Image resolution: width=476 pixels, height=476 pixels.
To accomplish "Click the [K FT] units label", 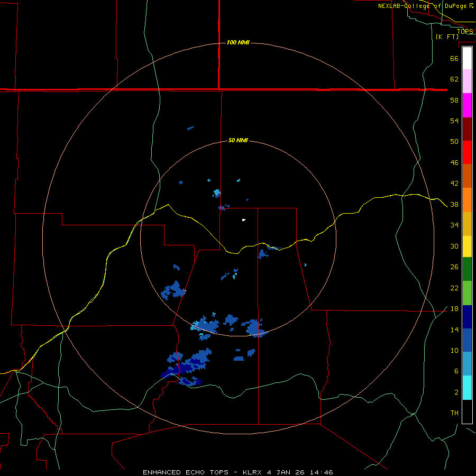I will 447,36.
